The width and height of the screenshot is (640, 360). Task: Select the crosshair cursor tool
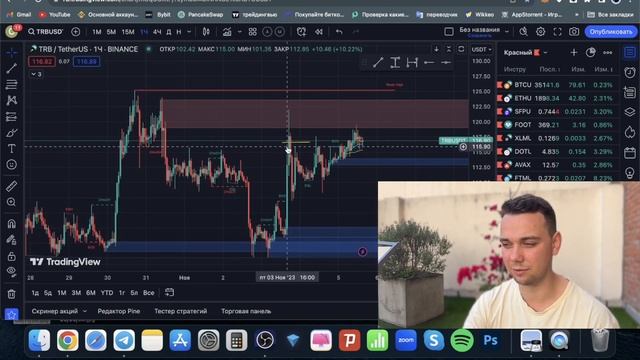point(11,52)
